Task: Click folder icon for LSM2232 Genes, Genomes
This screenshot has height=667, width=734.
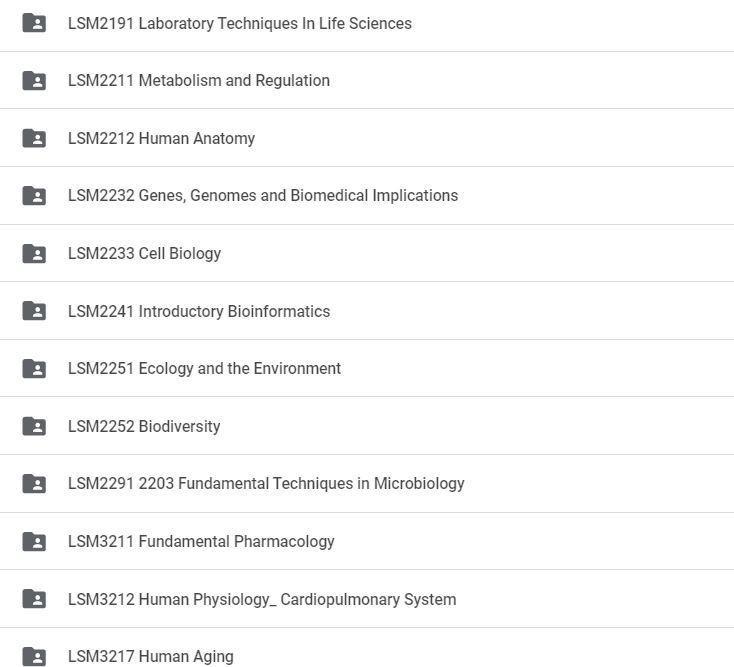Action: [x=34, y=196]
